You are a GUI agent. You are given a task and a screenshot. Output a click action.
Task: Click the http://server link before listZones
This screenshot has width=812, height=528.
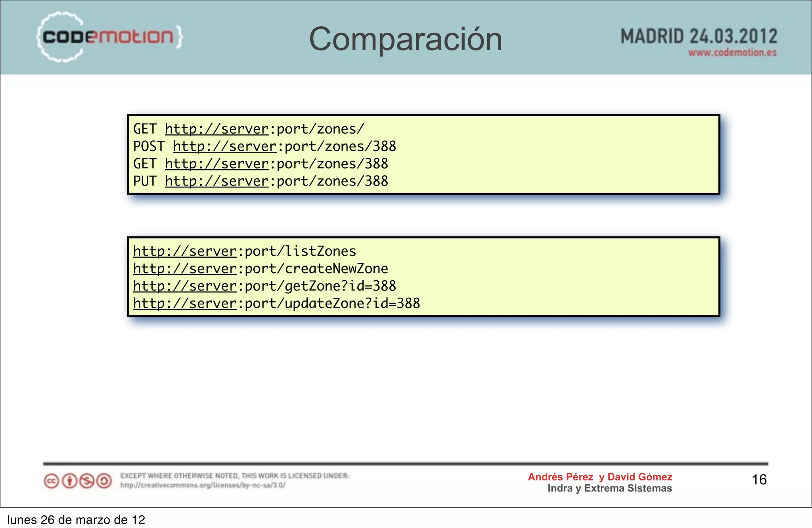click(x=185, y=251)
